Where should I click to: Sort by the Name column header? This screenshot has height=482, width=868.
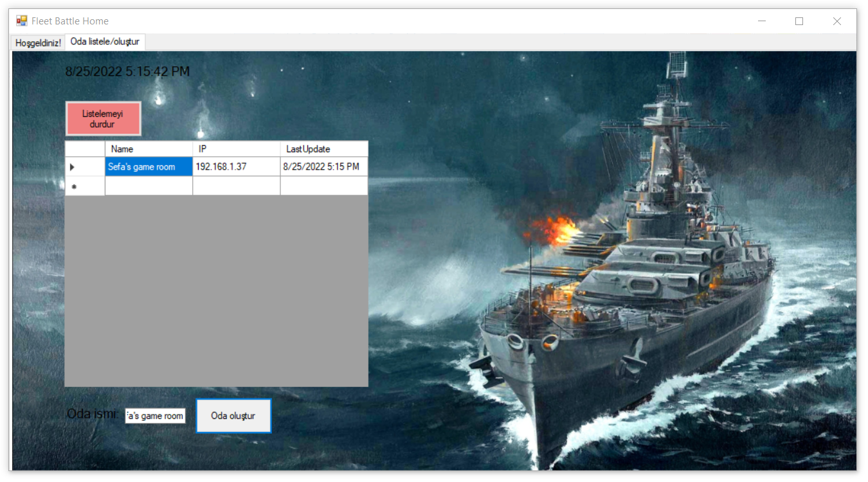(149, 148)
